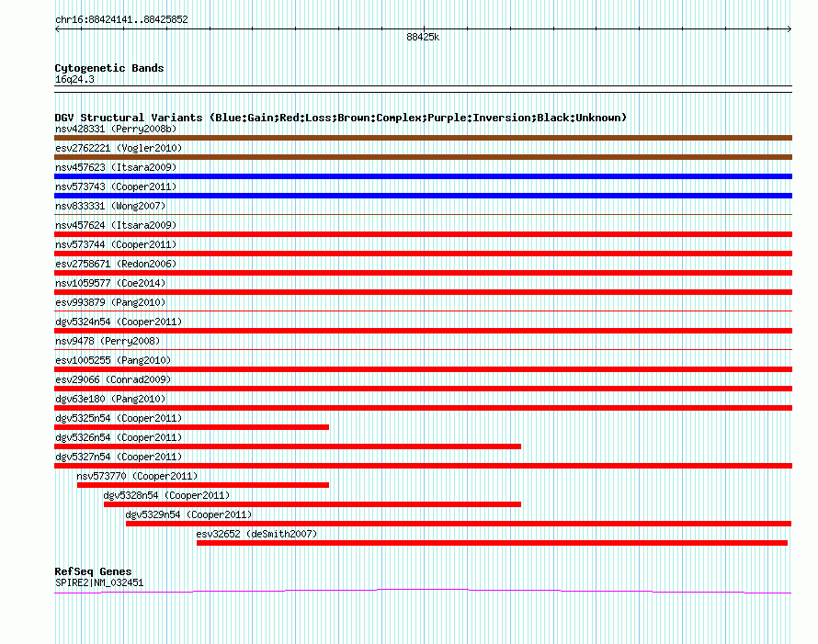Click the left arrow of the ruler
Image resolution: width=818 pixels, height=644 pixels.
pyautogui.click(x=57, y=29)
